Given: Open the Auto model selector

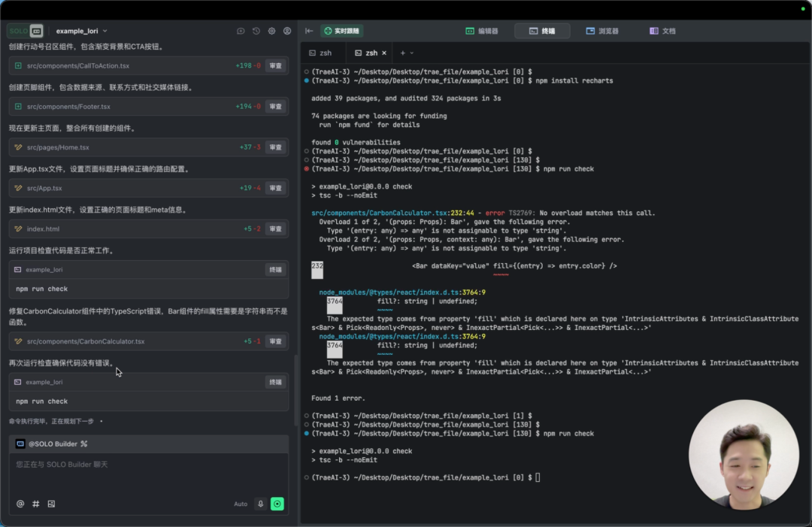Looking at the screenshot, I should coord(241,504).
